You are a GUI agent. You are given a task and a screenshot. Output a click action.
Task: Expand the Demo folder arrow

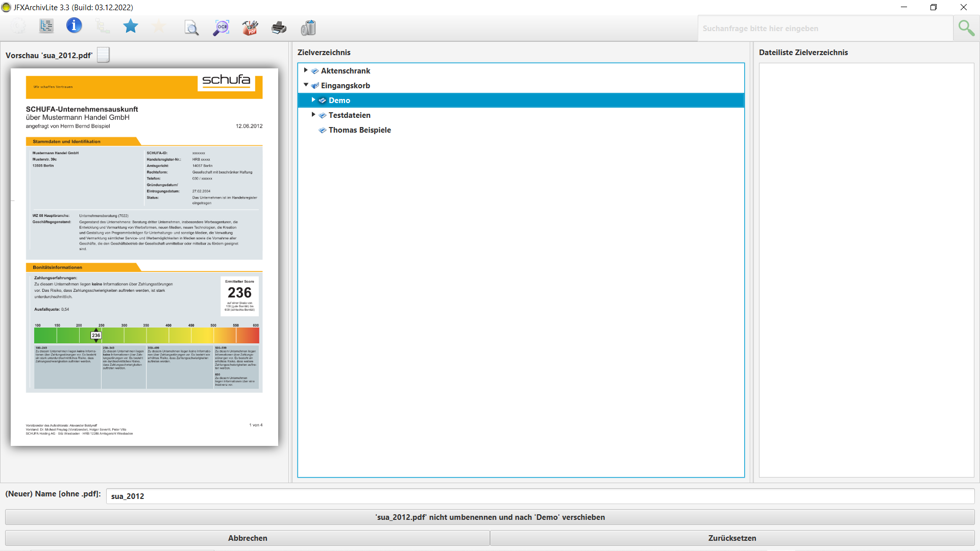[x=313, y=100]
